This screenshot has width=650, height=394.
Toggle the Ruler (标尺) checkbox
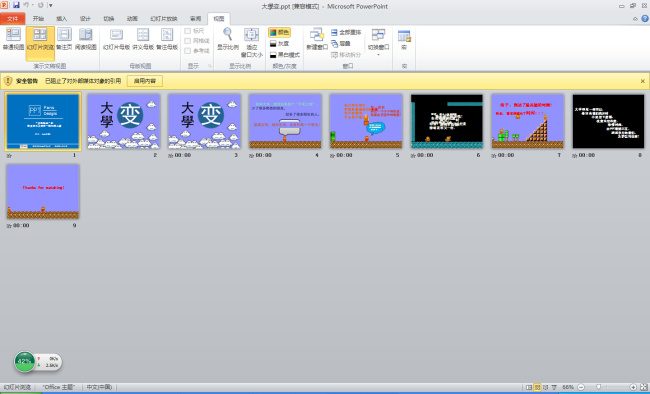pyautogui.click(x=187, y=31)
